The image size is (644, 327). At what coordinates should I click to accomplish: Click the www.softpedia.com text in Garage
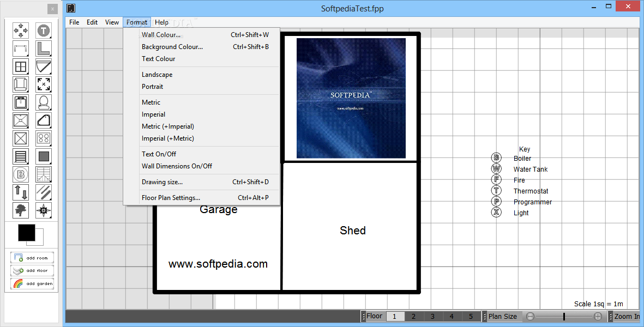click(x=218, y=264)
